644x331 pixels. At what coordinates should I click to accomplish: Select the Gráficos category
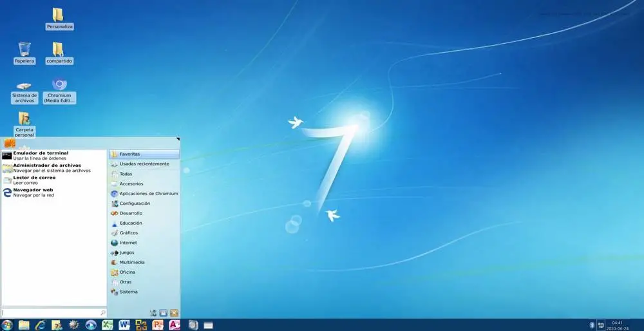[x=144, y=233]
